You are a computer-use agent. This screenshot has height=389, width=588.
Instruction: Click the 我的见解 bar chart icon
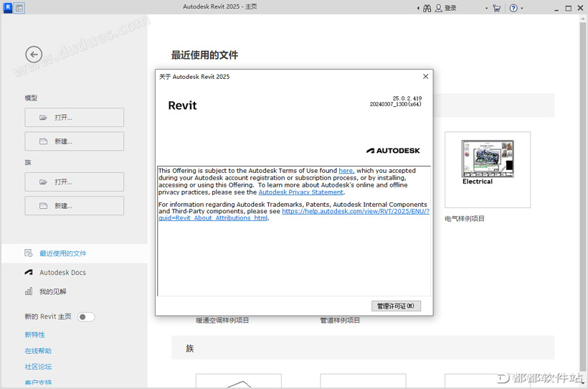[x=29, y=291]
